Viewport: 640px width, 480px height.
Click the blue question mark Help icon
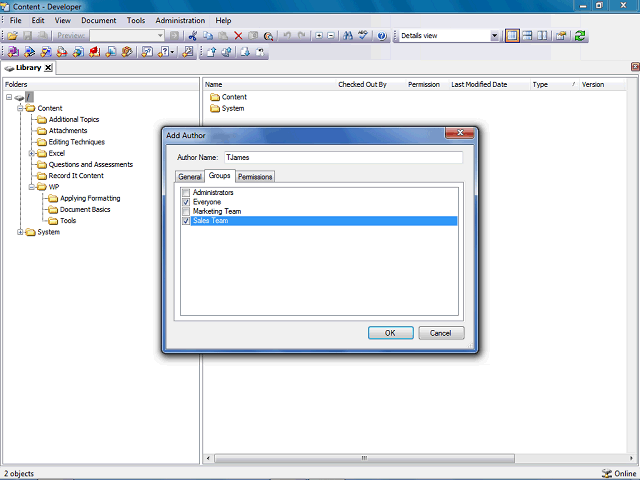[382, 36]
